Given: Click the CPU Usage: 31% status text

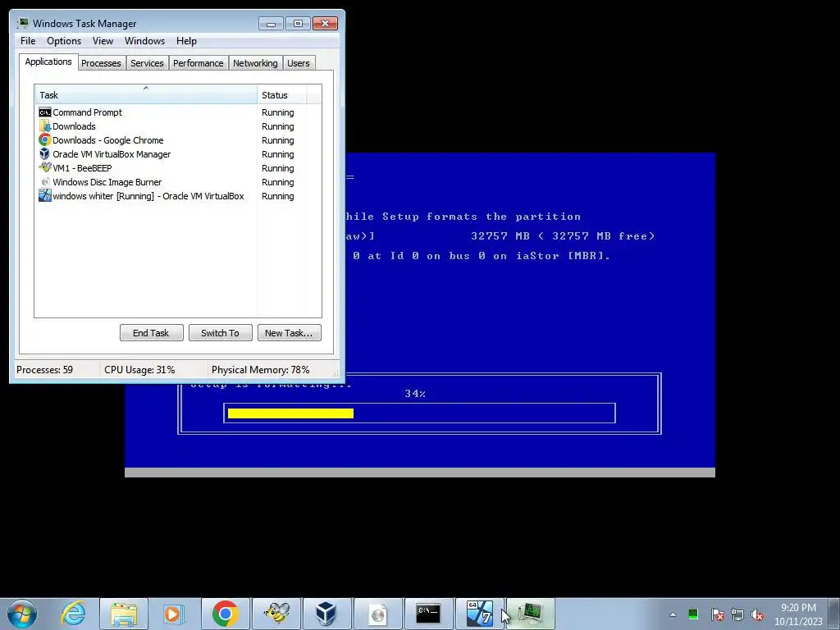Looking at the screenshot, I should click(139, 370).
